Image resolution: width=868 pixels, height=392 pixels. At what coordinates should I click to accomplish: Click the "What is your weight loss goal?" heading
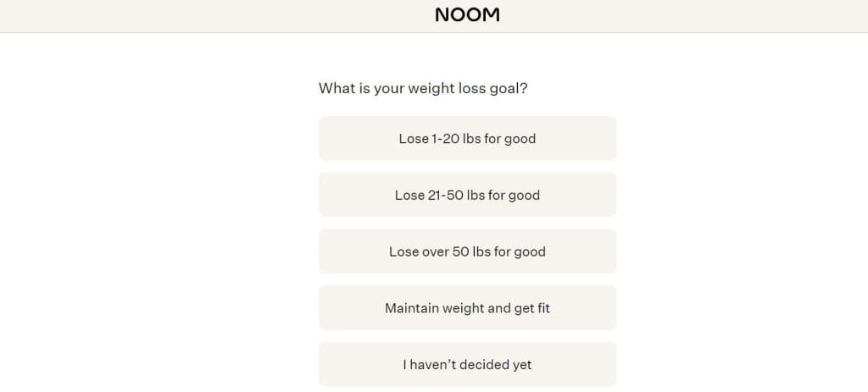(x=423, y=88)
